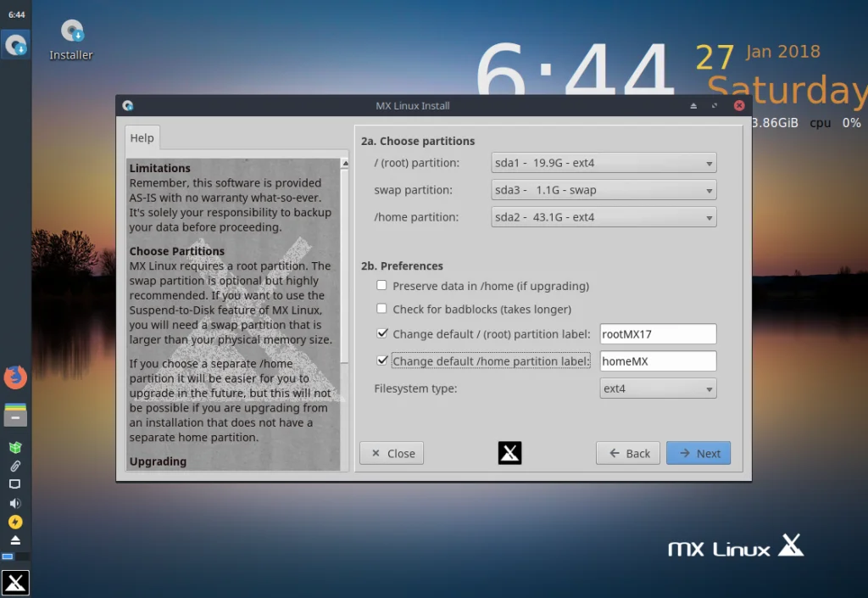Click the installer window title icon
868x598 pixels.
coord(128,106)
